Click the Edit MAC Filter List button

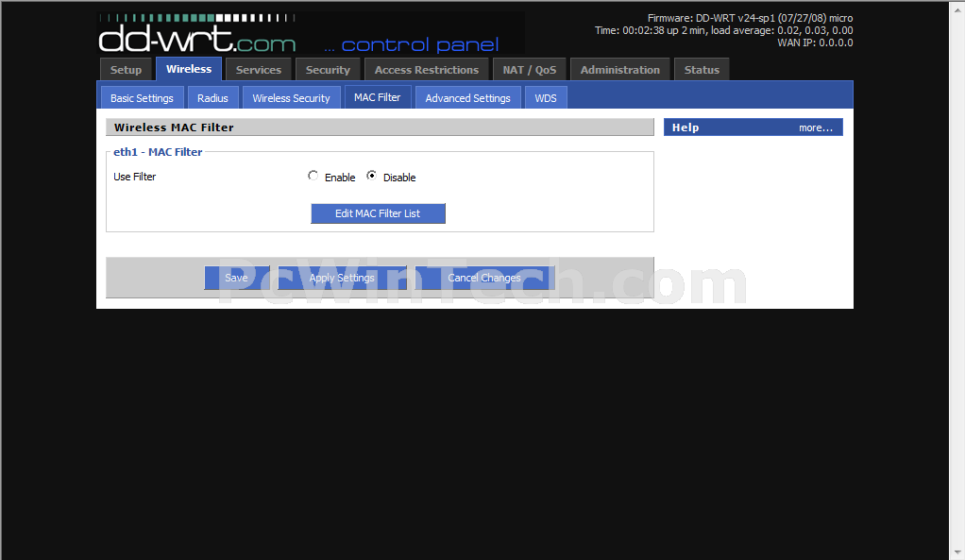[x=378, y=213]
